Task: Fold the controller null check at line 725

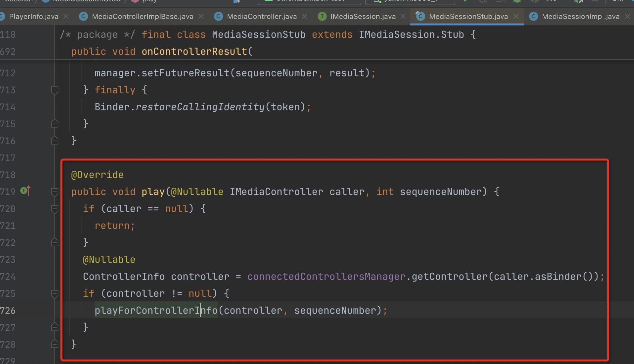Action: pos(55,294)
